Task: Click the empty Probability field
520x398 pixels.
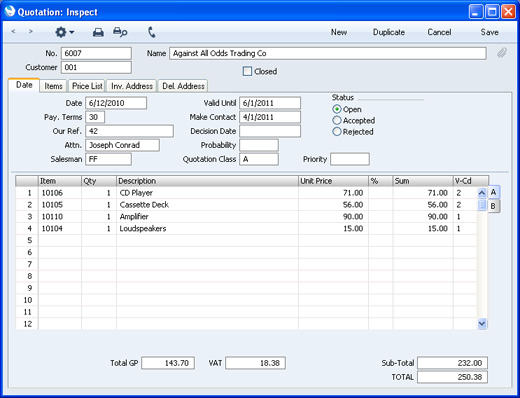Action: (259, 145)
